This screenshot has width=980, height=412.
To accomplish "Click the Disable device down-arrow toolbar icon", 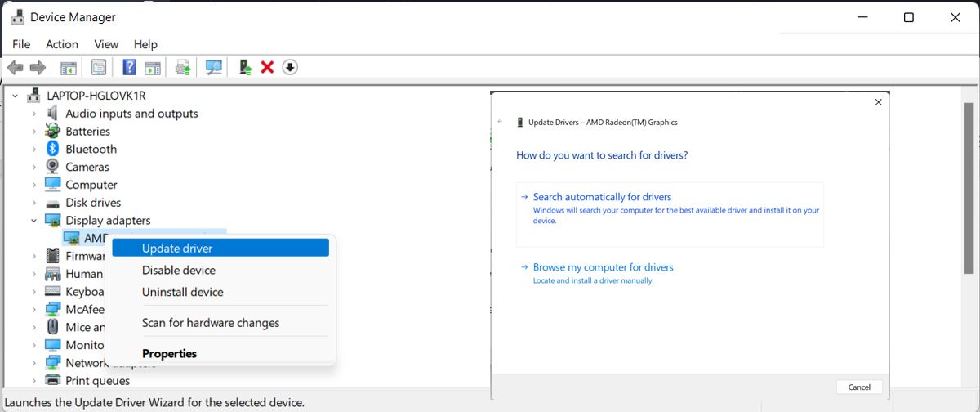I will click(290, 67).
